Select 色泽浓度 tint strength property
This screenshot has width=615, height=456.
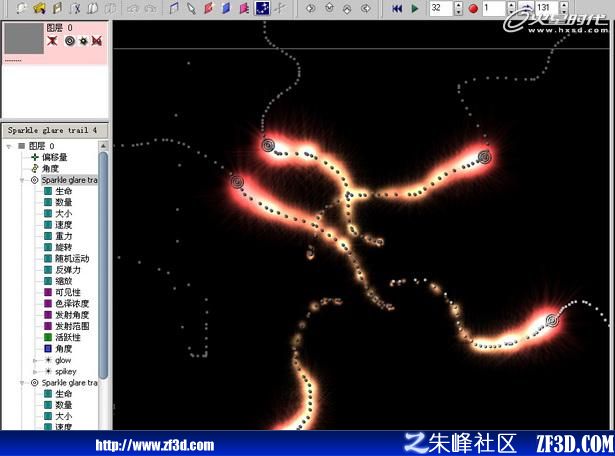click(x=72, y=303)
